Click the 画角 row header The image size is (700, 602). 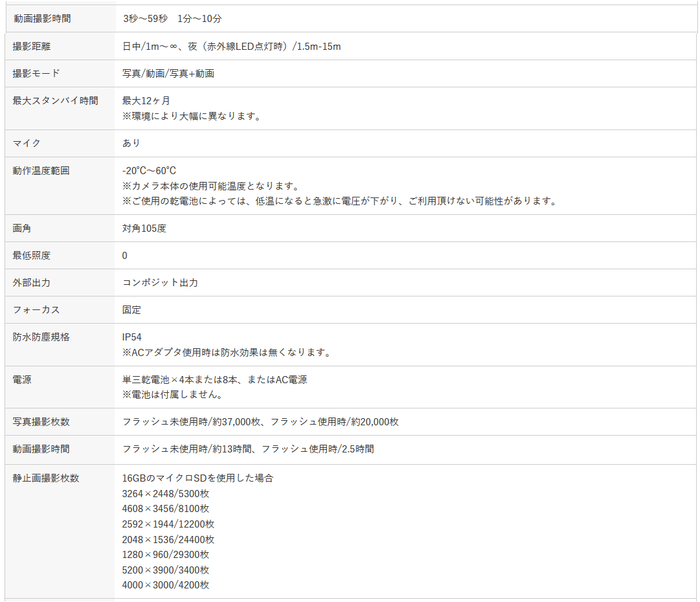22,229
